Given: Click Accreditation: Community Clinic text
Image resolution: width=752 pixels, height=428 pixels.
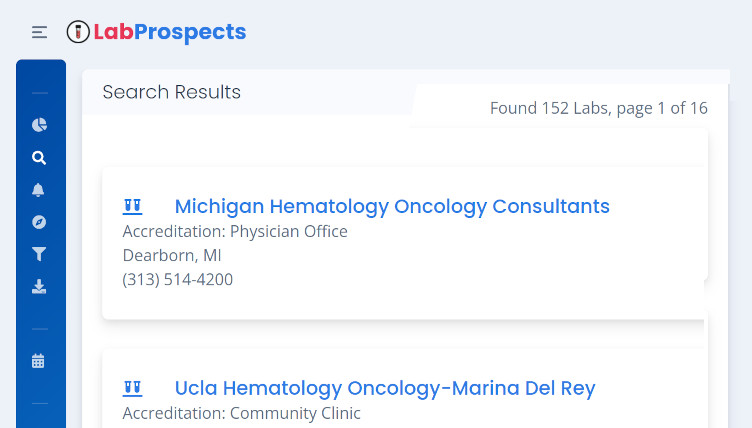Looking at the screenshot, I should pyautogui.click(x=242, y=413).
